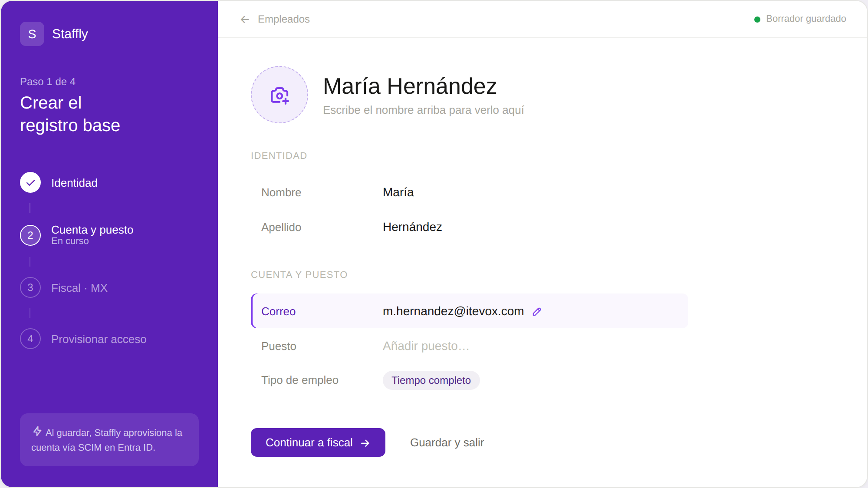The image size is (868, 488).
Task: Click the Correo field m.hernandez@itevox.com
Action: [453, 311]
